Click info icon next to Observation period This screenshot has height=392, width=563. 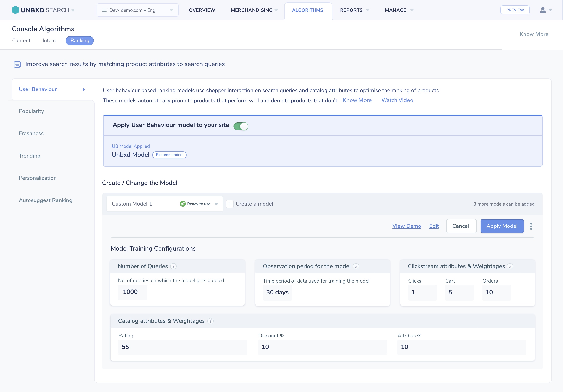pyautogui.click(x=356, y=266)
